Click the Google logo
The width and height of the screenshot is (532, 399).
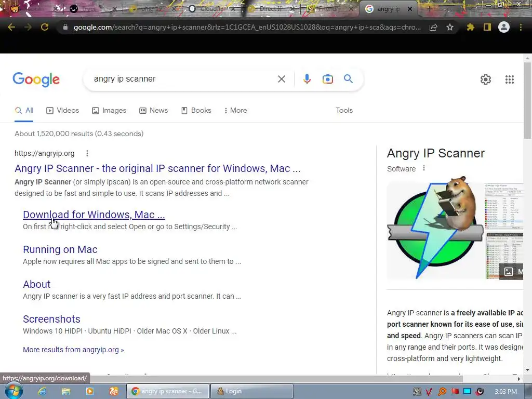tap(36, 79)
